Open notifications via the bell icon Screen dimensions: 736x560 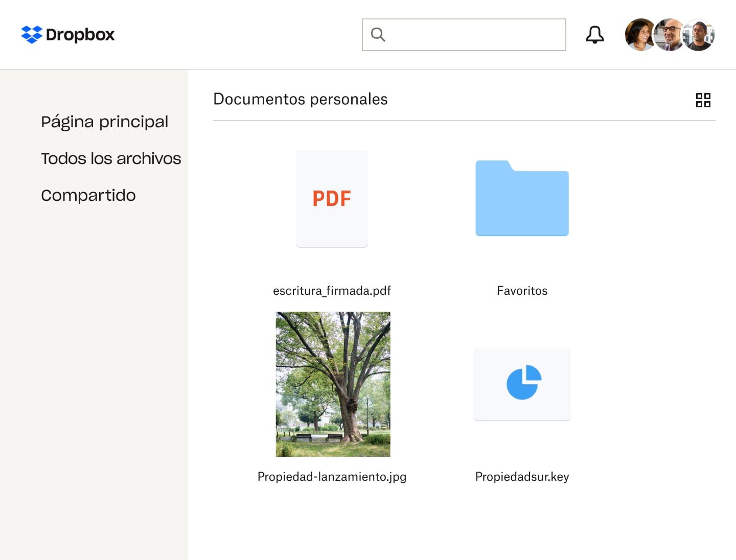(x=594, y=34)
